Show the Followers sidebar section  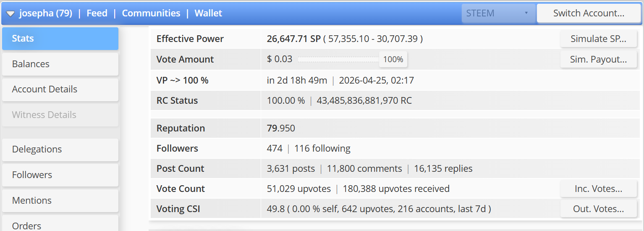(x=60, y=175)
